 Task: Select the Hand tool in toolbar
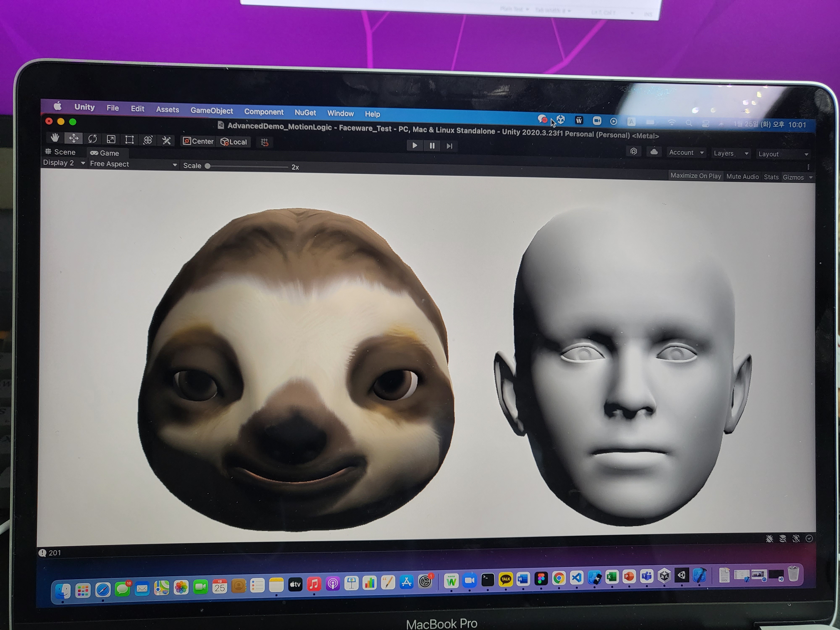[x=55, y=138]
